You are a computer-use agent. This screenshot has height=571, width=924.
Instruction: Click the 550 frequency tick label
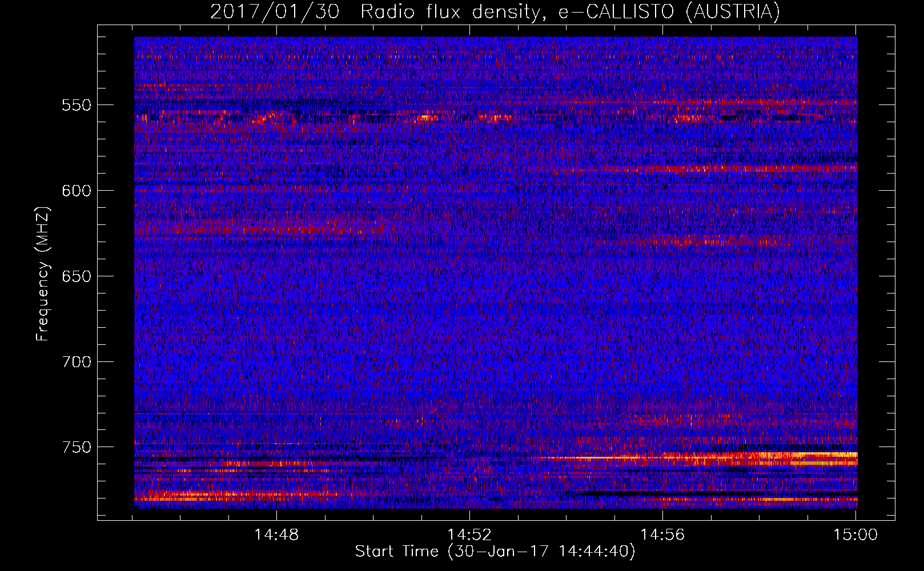pos(77,105)
